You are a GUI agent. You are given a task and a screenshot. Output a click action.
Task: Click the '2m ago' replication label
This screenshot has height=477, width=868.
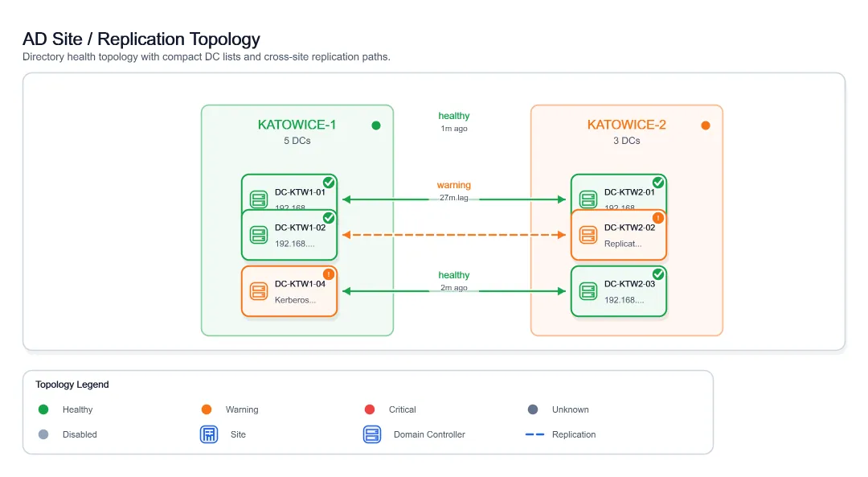tap(454, 287)
